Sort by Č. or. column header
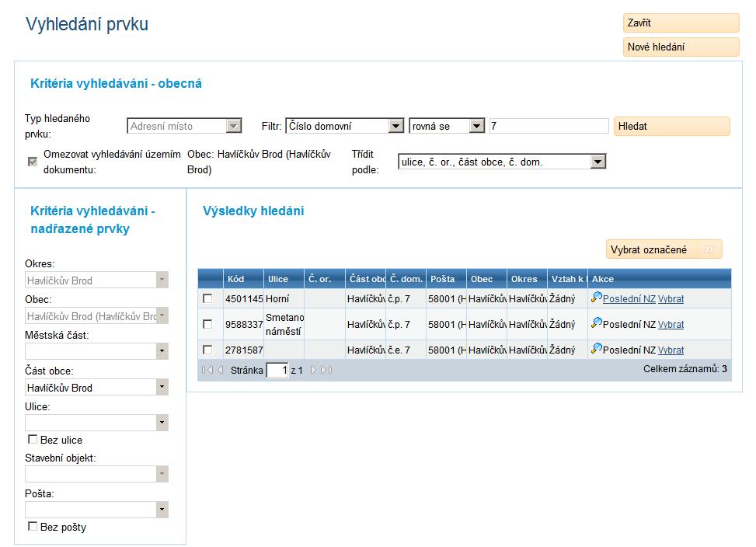This screenshot has height=547, width=756. click(x=325, y=279)
